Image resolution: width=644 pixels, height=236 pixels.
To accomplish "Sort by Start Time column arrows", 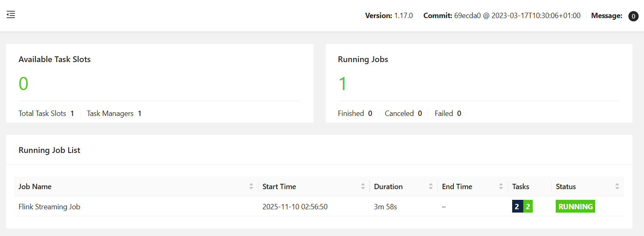I will pyautogui.click(x=363, y=187).
